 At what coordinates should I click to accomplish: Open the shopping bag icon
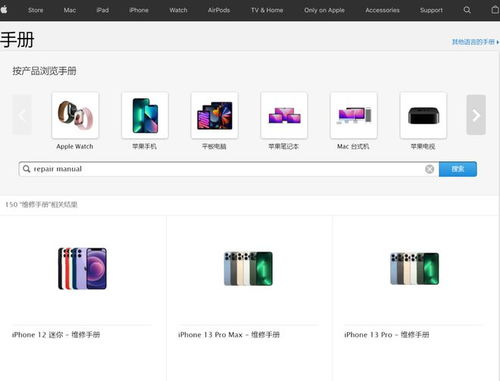(495, 10)
